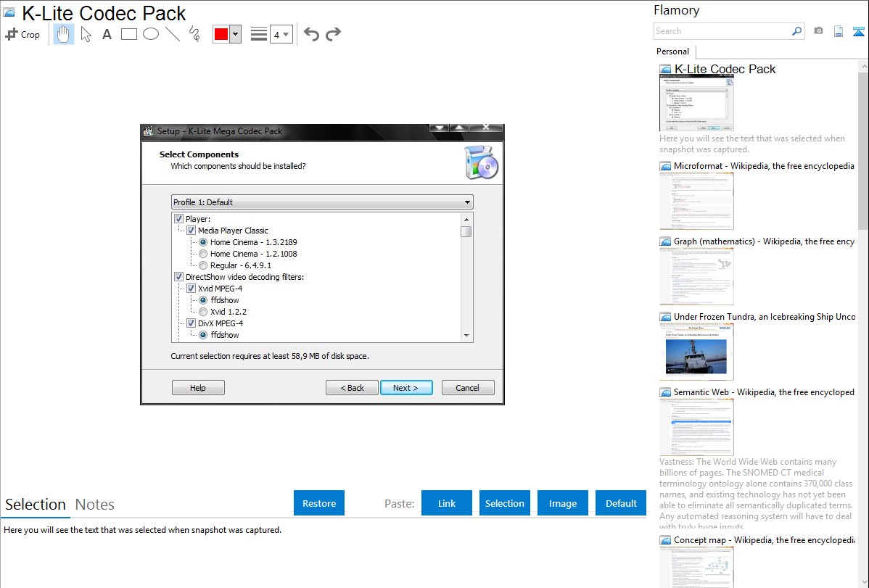Pick the freehand scribble tool
Image resolution: width=869 pixels, height=588 pixels.
click(194, 34)
